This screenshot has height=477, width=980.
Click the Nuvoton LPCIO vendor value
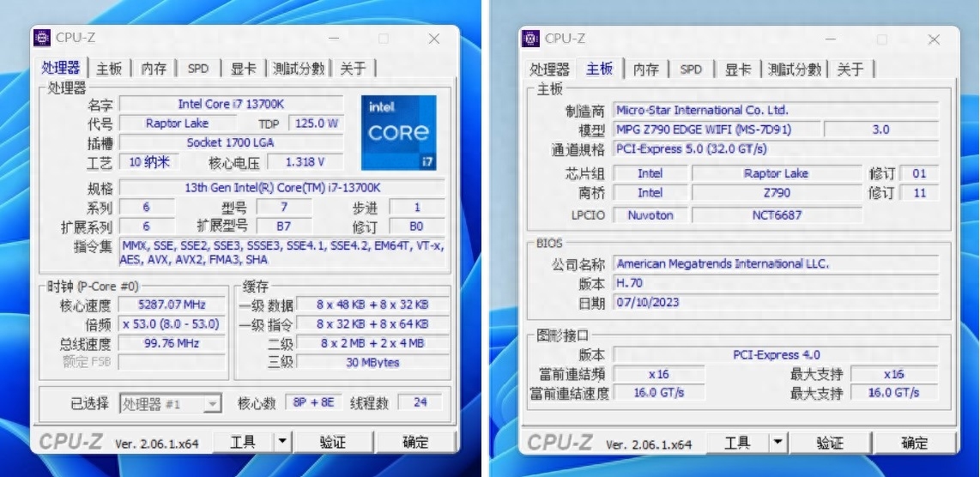(x=650, y=215)
